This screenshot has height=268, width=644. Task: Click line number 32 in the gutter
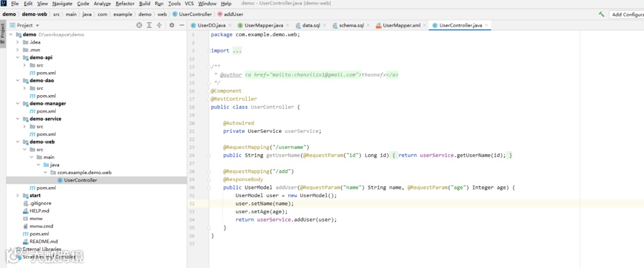click(x=192, y=204)
